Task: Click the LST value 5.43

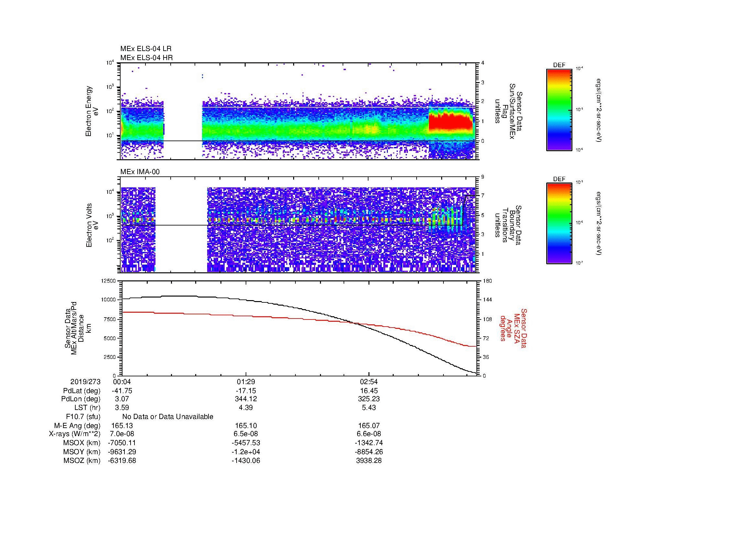Action: point(369,408)
